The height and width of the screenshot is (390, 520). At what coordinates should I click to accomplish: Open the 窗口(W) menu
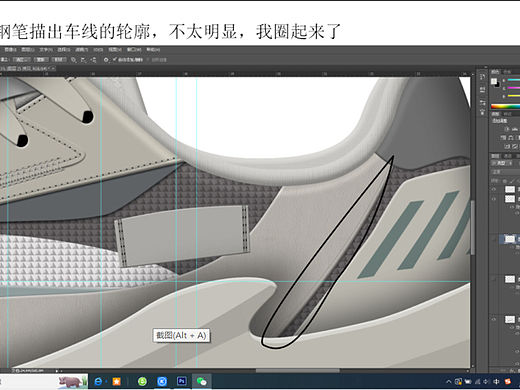(134, 50)
